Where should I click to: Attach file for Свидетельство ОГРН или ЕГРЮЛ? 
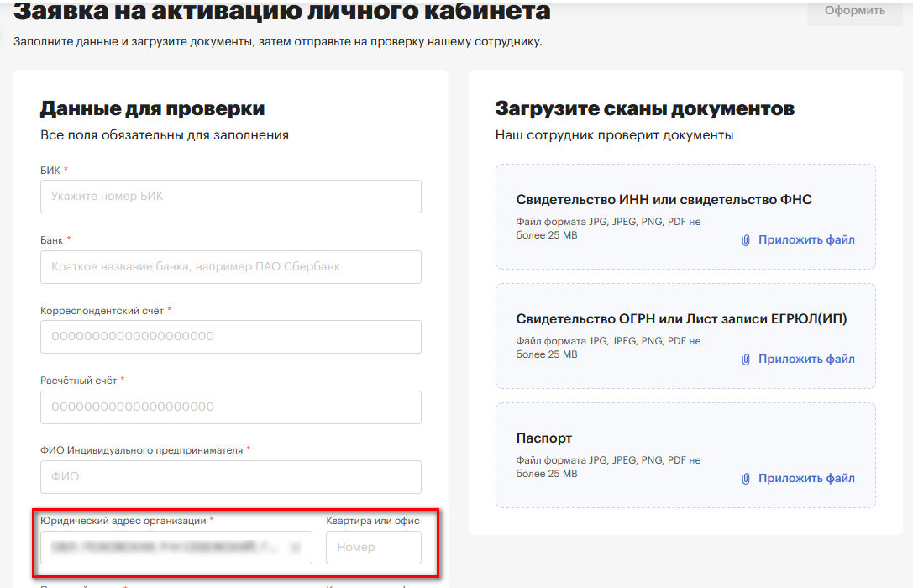click(x=805, y=360)
